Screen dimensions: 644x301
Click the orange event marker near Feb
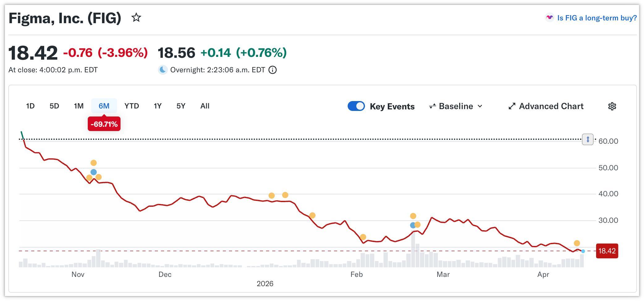pyautogui.click(x=363, y=237)
